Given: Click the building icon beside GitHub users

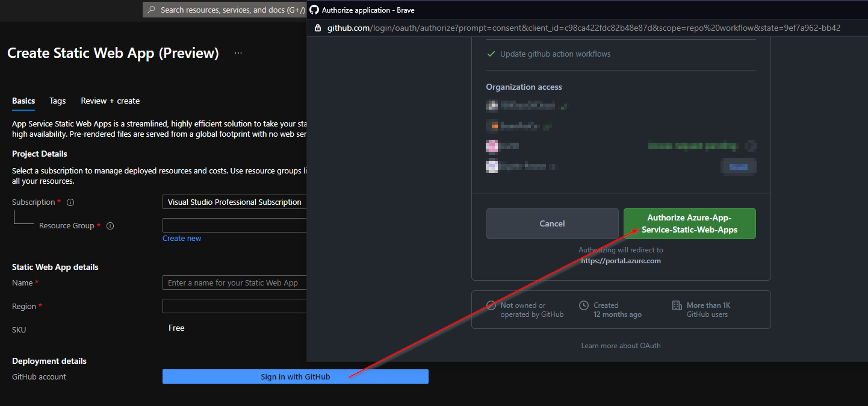Looking at the screenshot, I should tap(677, 305).
